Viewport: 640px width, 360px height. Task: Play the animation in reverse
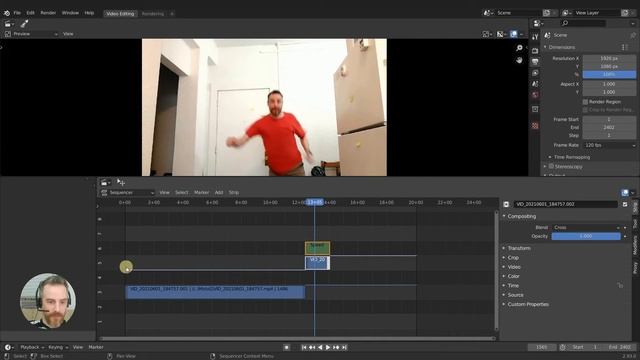(320, 347)
